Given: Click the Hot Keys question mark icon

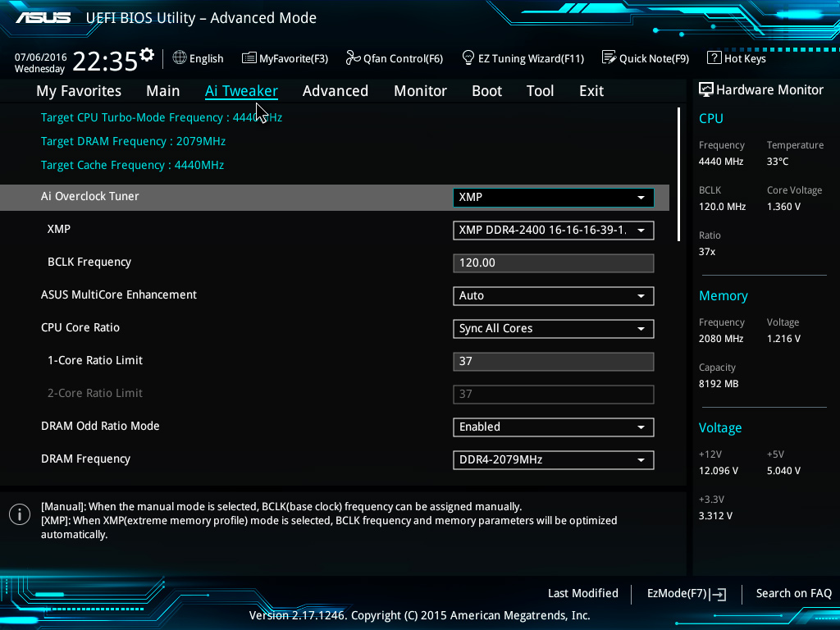Looking at the screenshot, I should 714,58.
